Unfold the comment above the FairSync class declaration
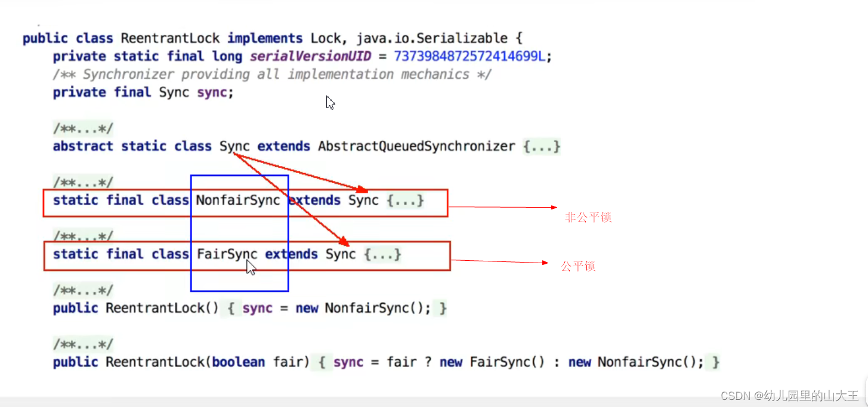 pos(83,237)
